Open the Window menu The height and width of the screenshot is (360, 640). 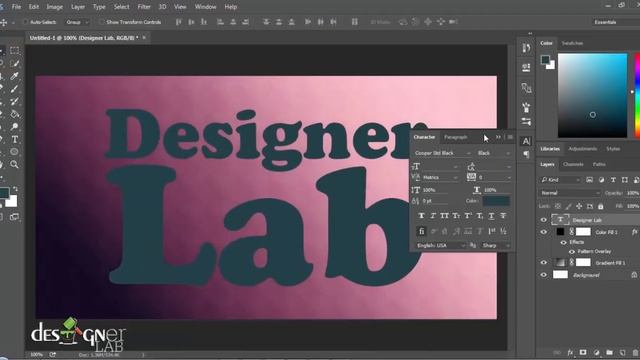point(205,7)
